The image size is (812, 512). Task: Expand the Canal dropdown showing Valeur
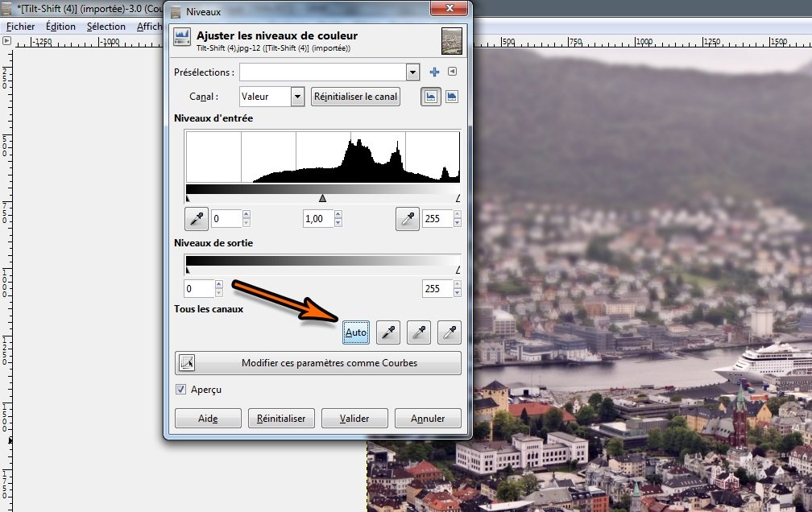(x=297, y=97)
